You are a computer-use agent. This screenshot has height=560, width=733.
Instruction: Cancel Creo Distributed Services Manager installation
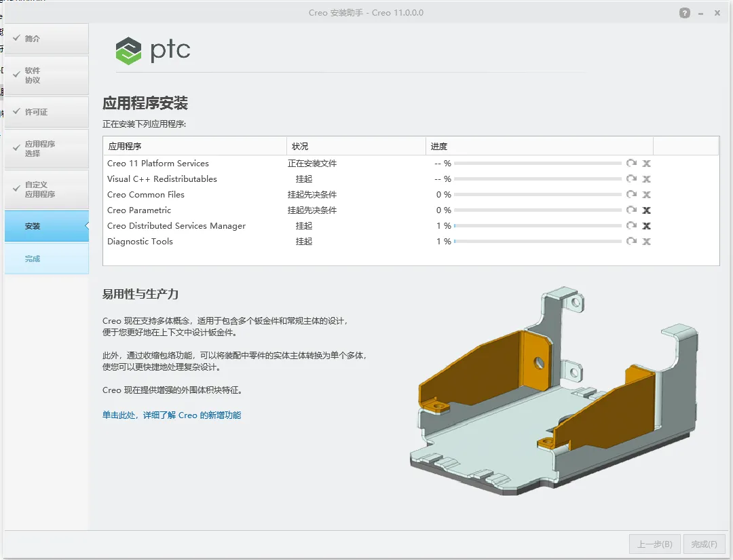coord(647,226)
